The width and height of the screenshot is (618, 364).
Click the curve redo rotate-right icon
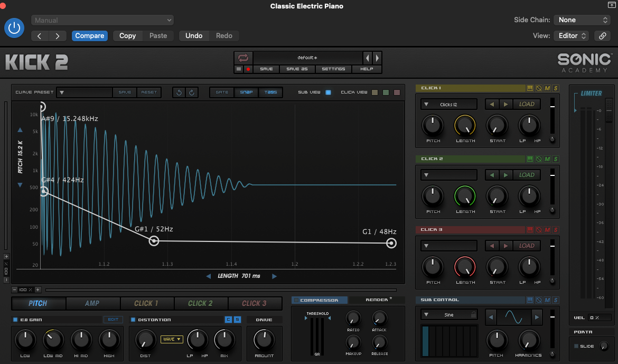(192, 92)
